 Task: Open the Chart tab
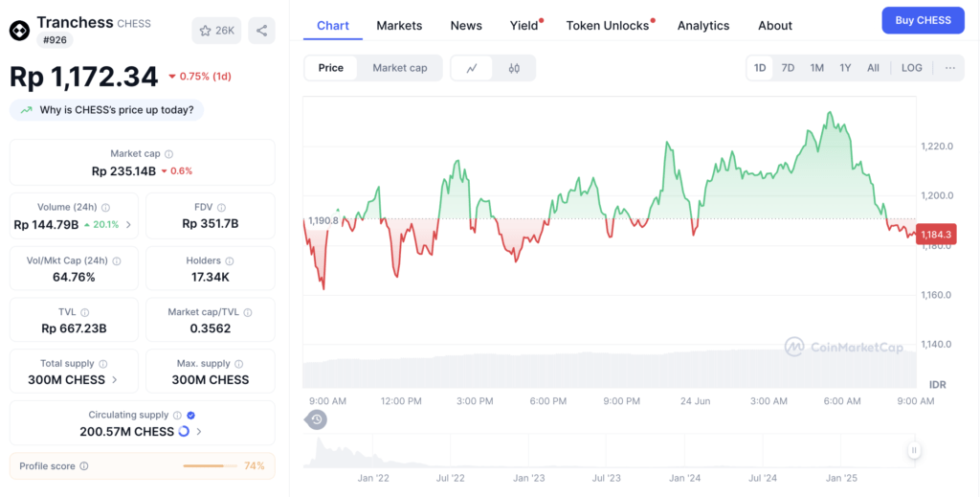tap(333, 26)
